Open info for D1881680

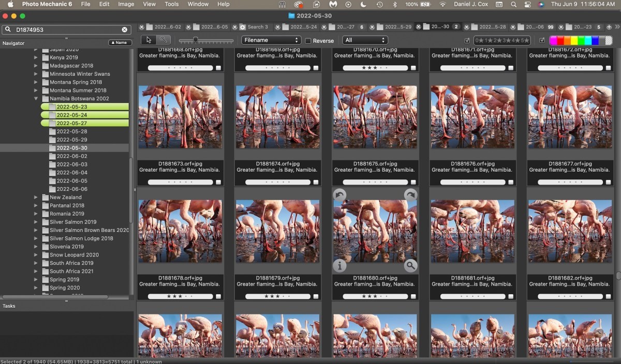(x=339, y=266)
